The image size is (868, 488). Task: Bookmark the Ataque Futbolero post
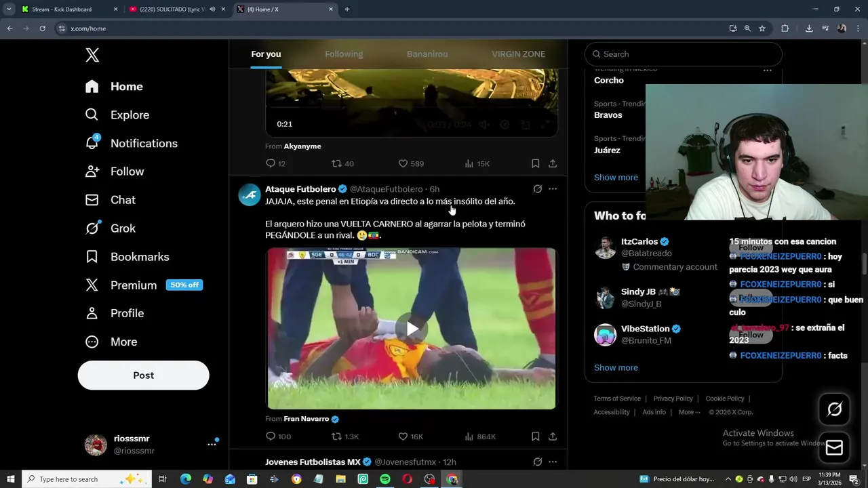click(x=535, y=436)
